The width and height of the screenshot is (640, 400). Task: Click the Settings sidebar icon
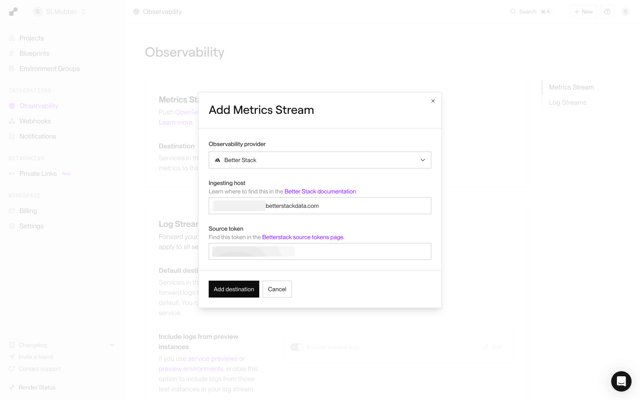(12, 226)
